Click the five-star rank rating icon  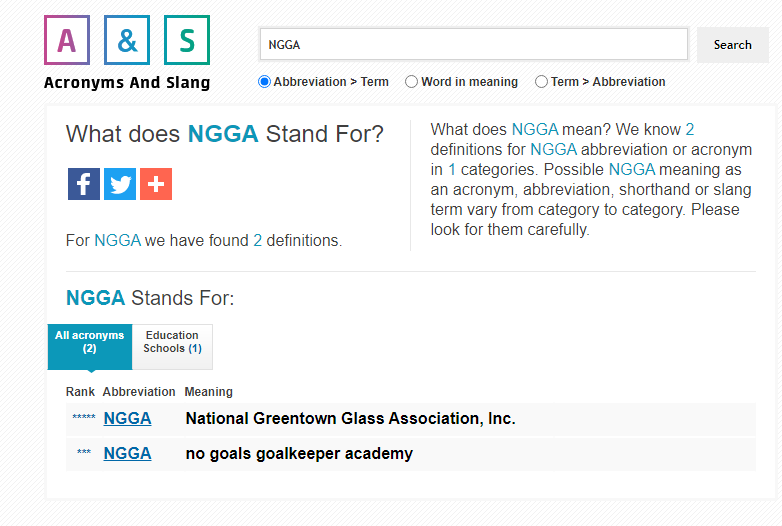pyautogui.click(x=84, y=417)
